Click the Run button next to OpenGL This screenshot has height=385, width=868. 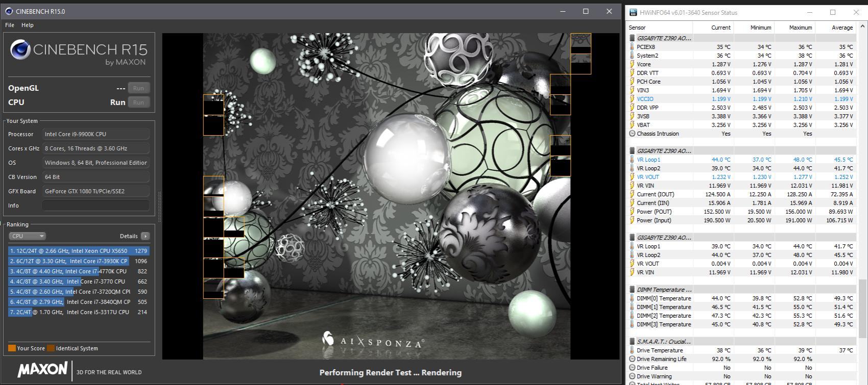coord(138,88)
